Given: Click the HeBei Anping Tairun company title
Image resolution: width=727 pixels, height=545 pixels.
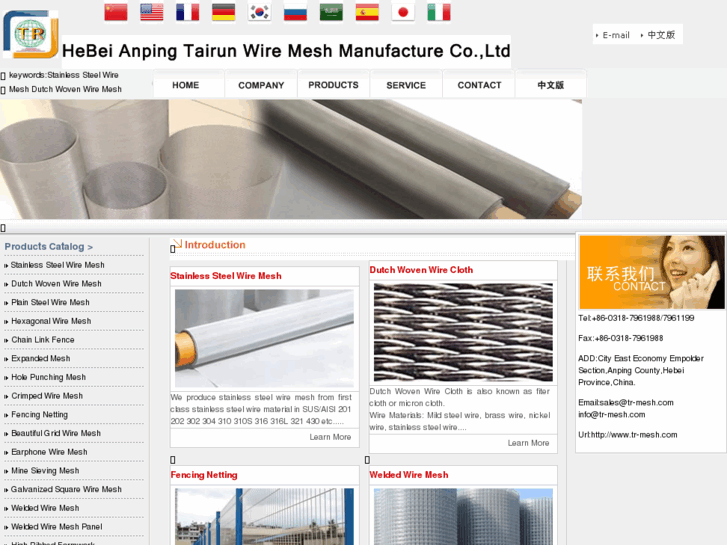Looking at the screenshot, I should click(286, 51).
